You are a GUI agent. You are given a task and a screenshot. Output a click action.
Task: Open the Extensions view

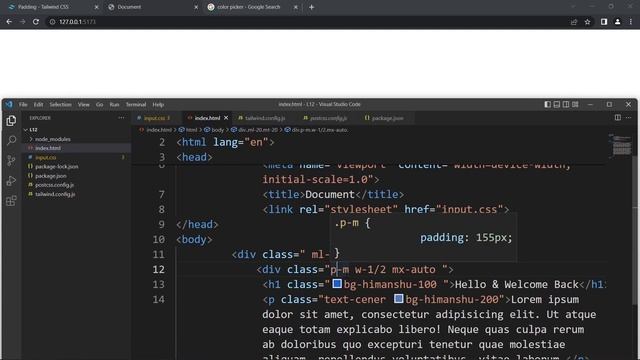click(11, 200)
